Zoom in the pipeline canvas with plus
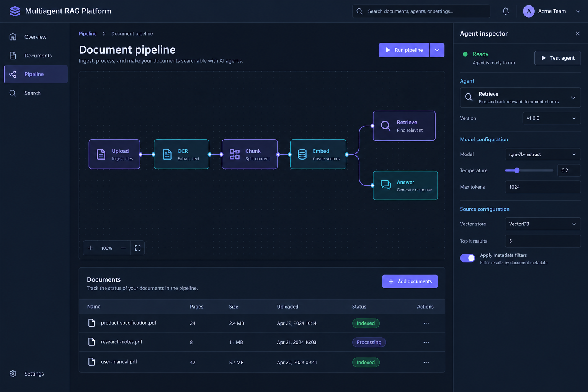 pyautogui.click(x=90, y=248)
